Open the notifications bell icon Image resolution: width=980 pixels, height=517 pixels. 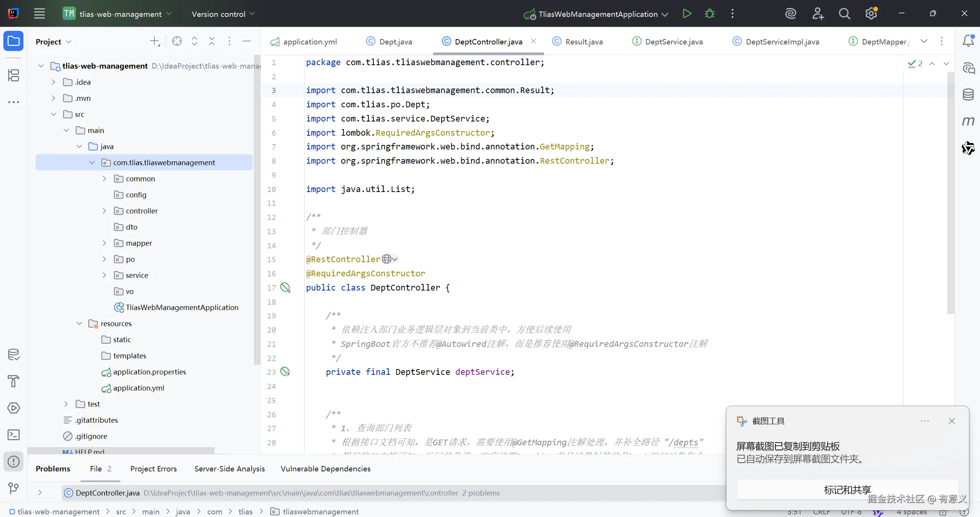point(968,41)
